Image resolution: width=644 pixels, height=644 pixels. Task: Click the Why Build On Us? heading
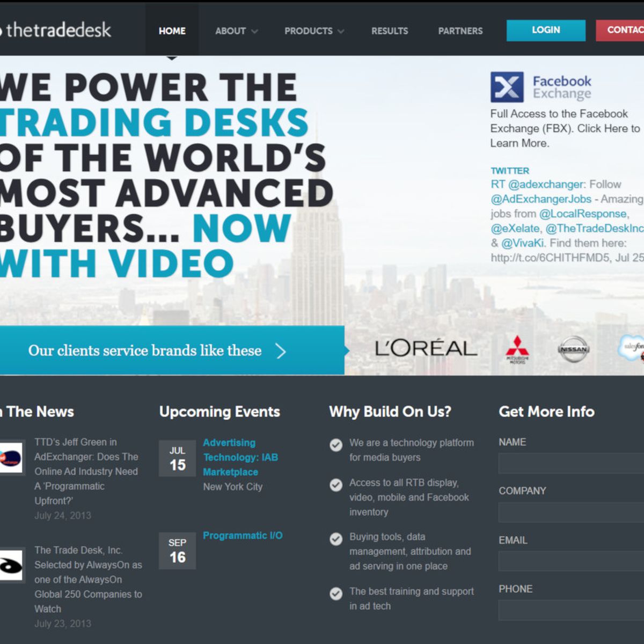(x=390, y=412)
